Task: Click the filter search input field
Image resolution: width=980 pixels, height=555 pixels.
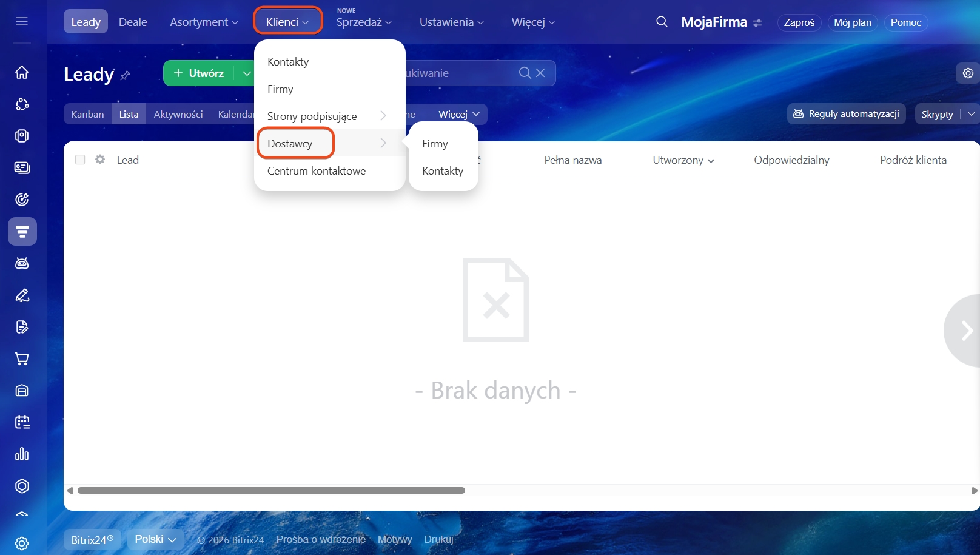Action: (461, 73)
